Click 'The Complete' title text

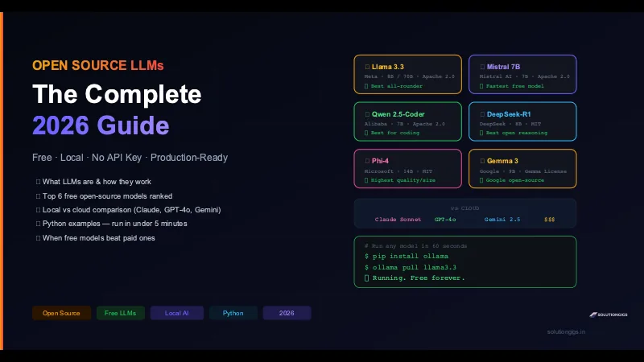click(x=117, y=94)
